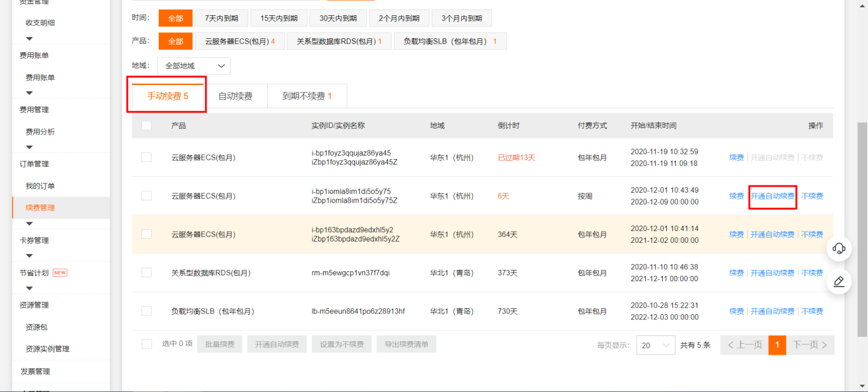
Task: Select product filter 全部
Action: (x=176, y=41)
